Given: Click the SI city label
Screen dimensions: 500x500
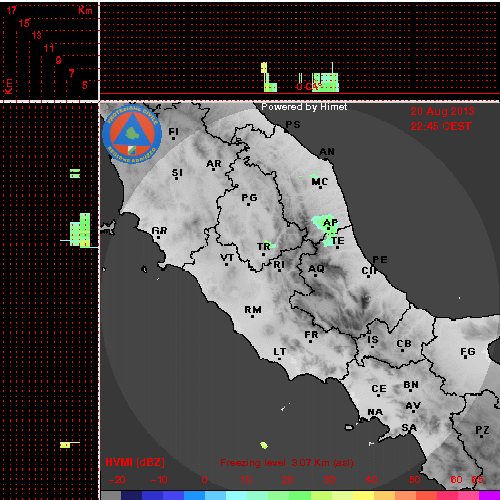Looking at the screenshot, I should (177, 173).
